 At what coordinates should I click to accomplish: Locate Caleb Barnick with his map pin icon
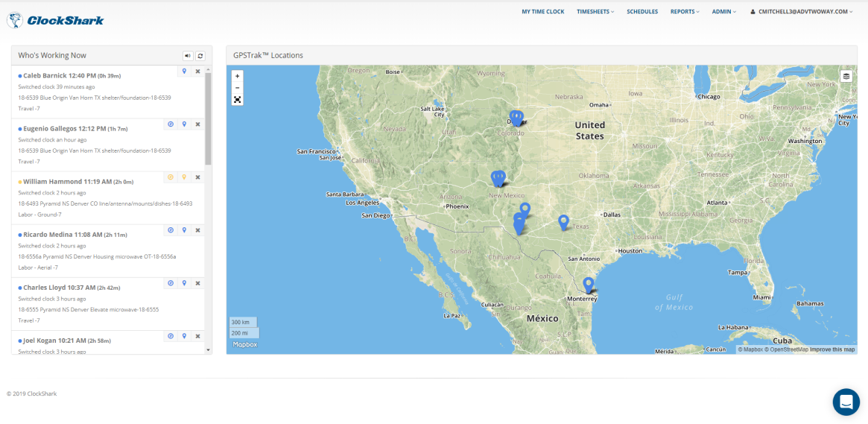tap(184, 71)
